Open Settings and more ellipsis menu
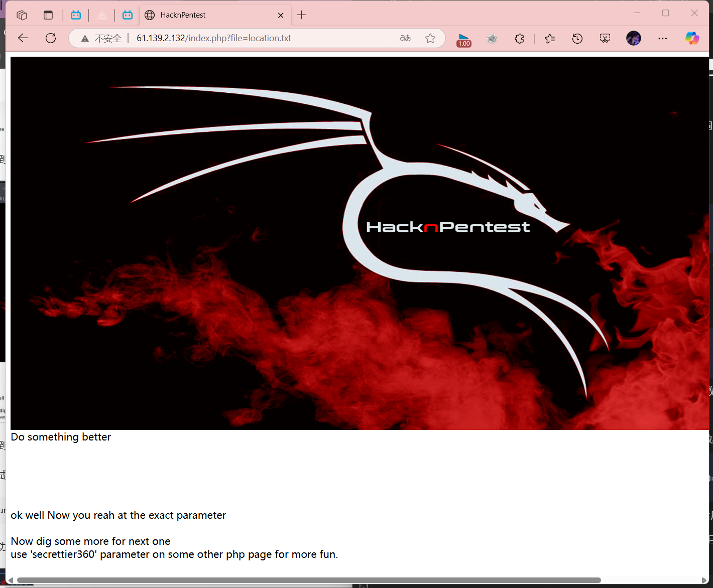Screen dimensions: 713x588 tap(663, 38)
